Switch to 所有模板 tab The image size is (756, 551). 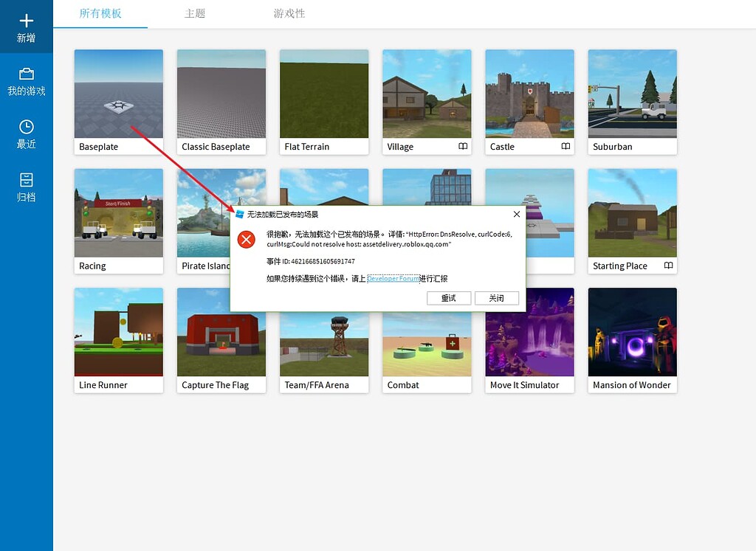click(100, 14)
